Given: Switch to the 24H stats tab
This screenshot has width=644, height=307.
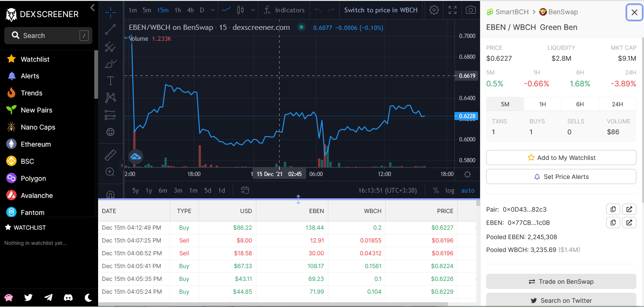Looking at the screenshot, I should click(x=617, y=104).
